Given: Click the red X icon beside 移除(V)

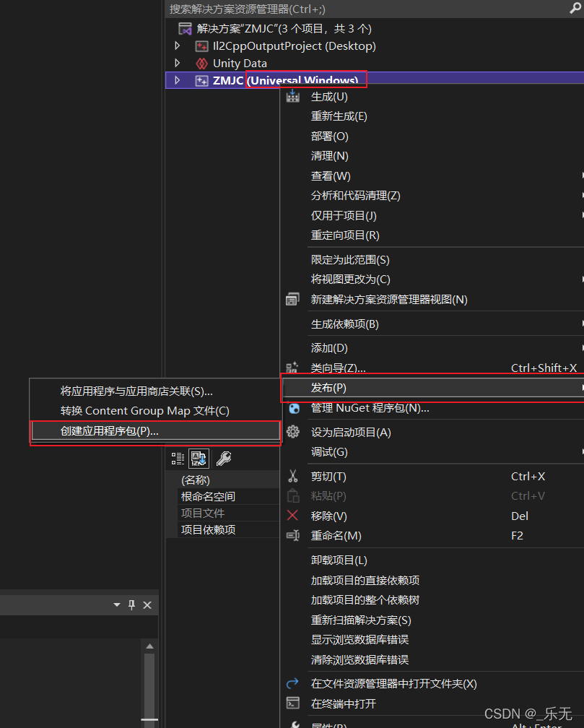Looking at the screenshot, I should (x=292, y=516).
